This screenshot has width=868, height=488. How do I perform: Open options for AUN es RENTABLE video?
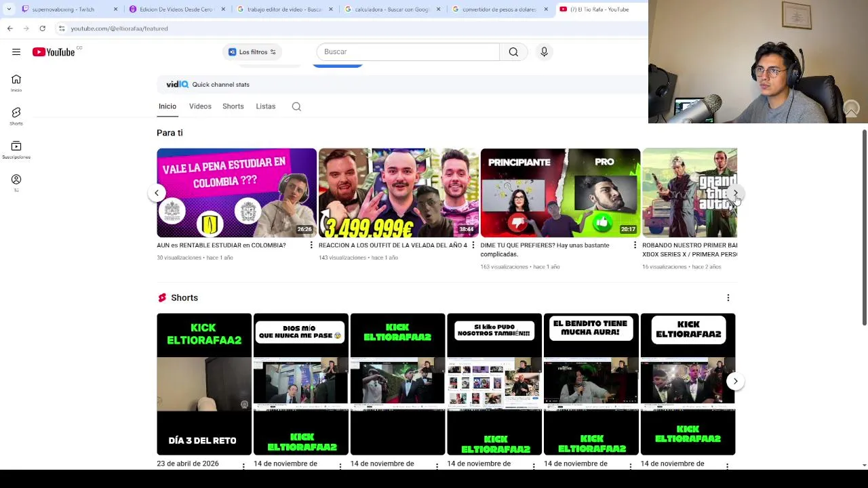(311, 245)
